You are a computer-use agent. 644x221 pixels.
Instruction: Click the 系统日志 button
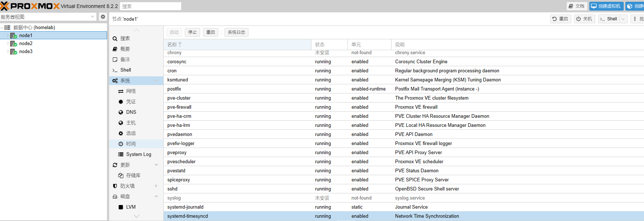pos(236,32)
